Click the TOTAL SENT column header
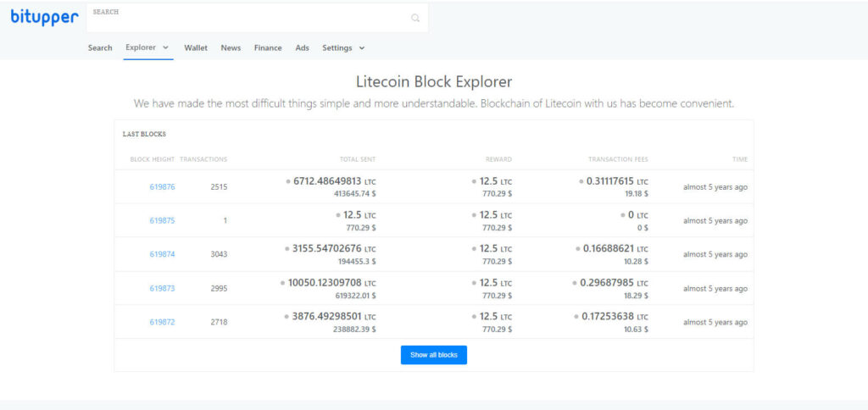This screenshot has width=868, height=410. pyautogui.click(x=358, y=159)
